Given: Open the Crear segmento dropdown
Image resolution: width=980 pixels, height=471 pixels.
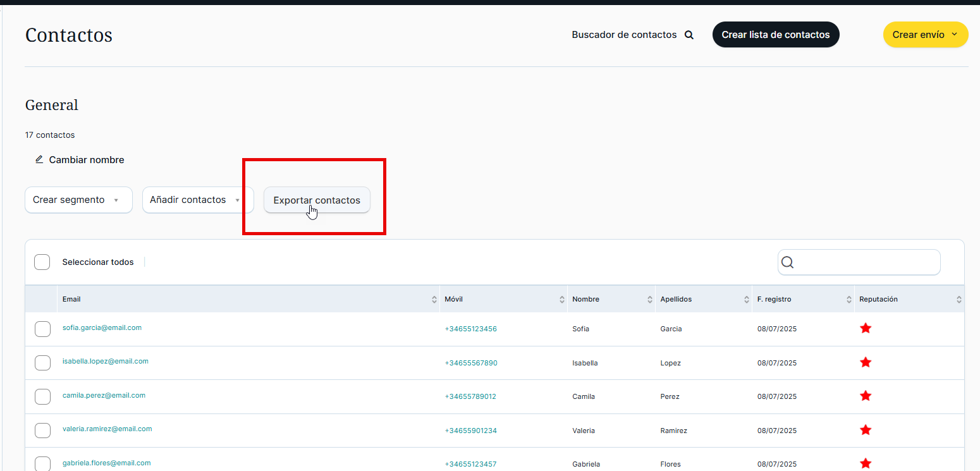Looking at the screenshot, I should [x=78, y=200].
